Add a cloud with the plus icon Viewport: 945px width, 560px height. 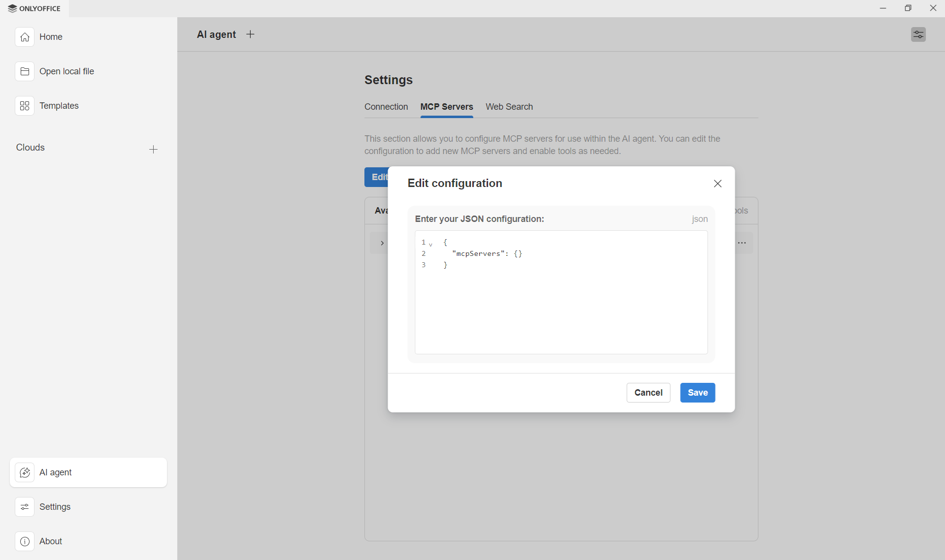coord(153,149)
